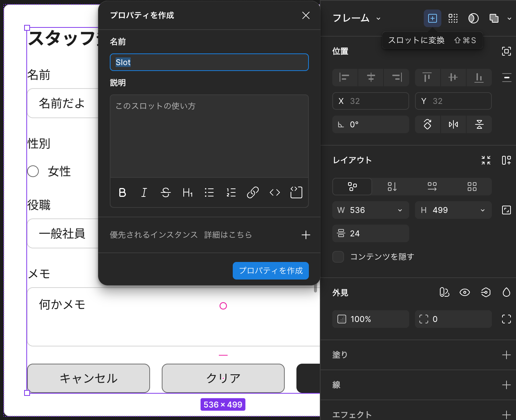
Task: Enable the コンテンツを隠す checkbox
Action: (338, 257)
